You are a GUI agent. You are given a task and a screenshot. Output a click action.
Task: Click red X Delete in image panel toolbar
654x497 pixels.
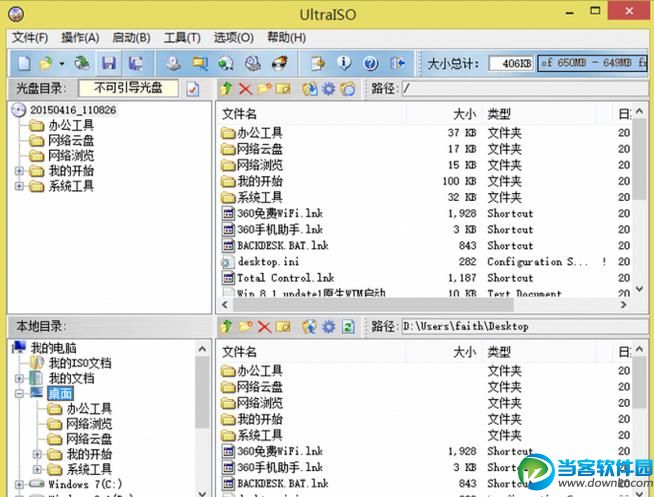(x=245, y=89)
